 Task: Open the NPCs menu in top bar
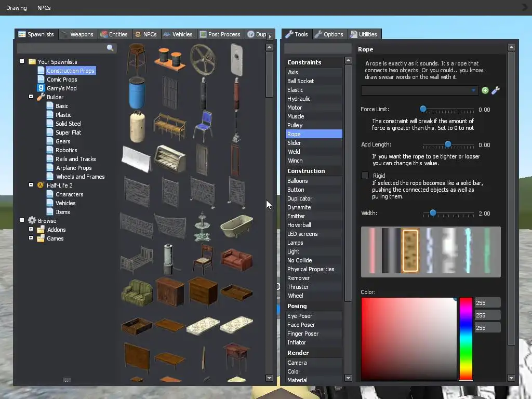44,8
